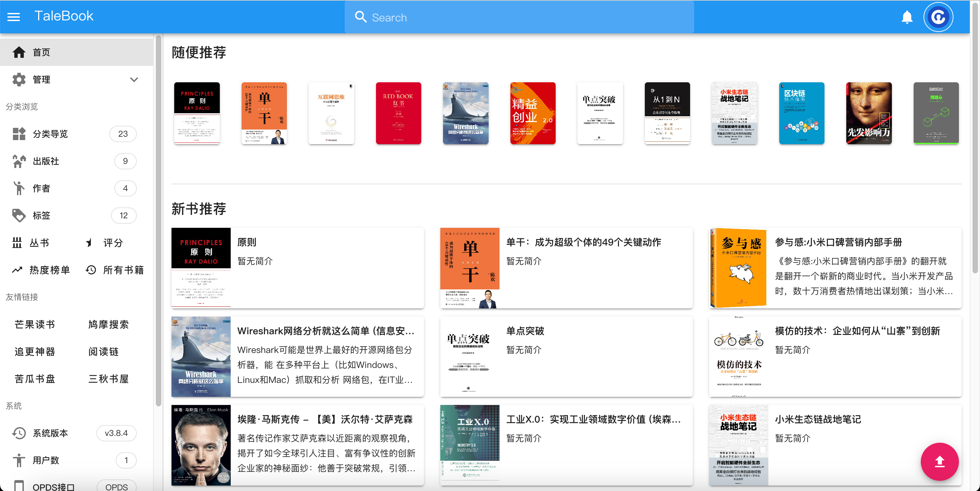Open the 从1到N cover thumbnail
This screenshot has width=980, height=491.
tap(667, 113)
